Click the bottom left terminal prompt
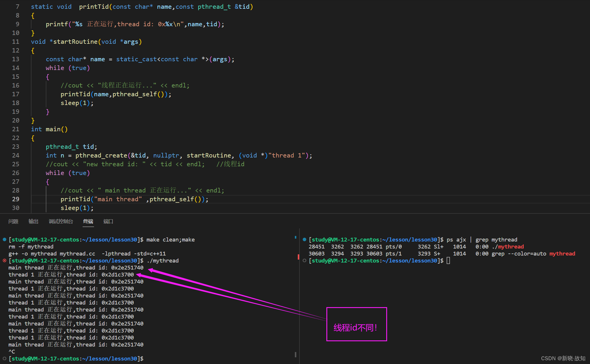590x364 pixels. point(76,358)
